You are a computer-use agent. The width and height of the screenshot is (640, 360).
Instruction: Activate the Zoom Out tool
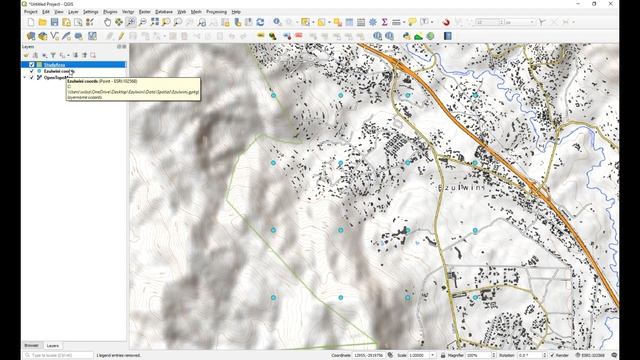tap(142, 22)
